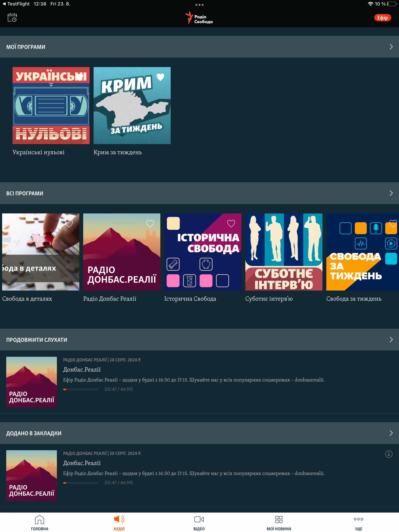
Task: Tap the bookmarked episode description text
Action: coord(194,474)
